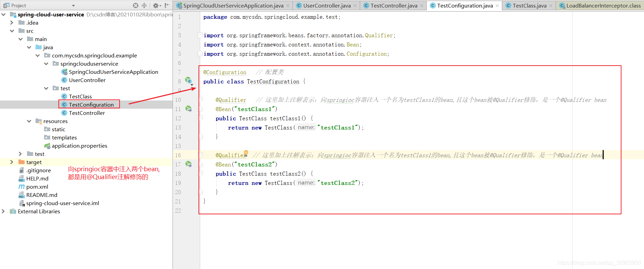
Task: Collapse the resources folder
Action: tap(29, 121)
